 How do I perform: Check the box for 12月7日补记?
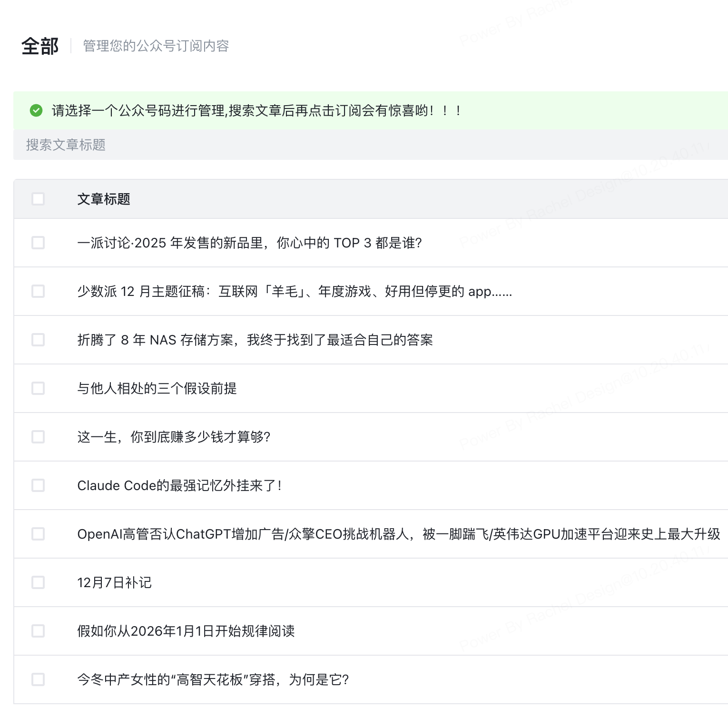click(x=38, y=583)
